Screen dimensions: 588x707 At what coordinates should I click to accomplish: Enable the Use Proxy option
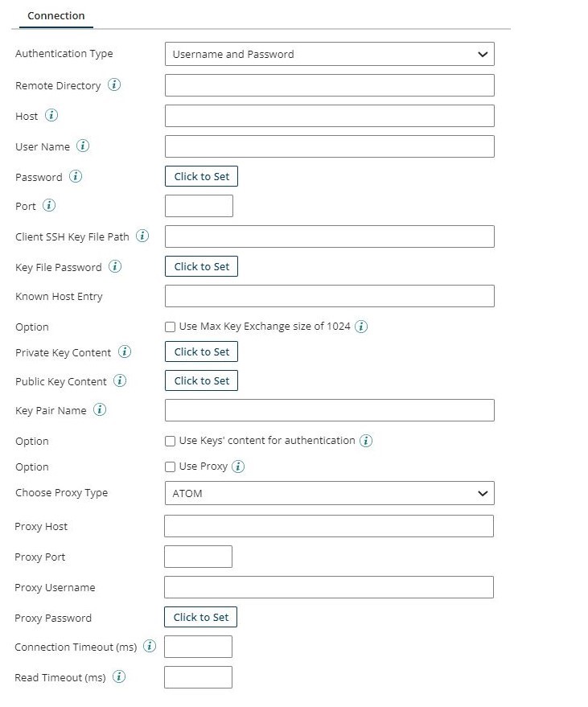(x=170, y=467)
